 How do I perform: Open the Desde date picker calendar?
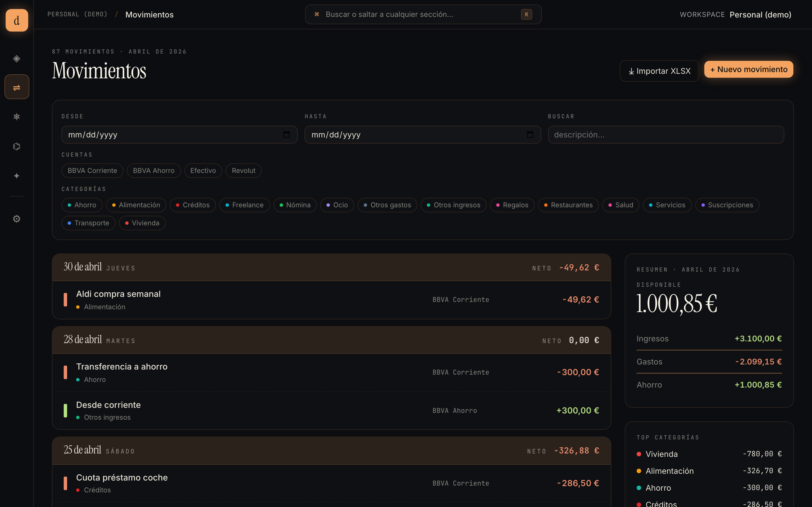point(286,134)
